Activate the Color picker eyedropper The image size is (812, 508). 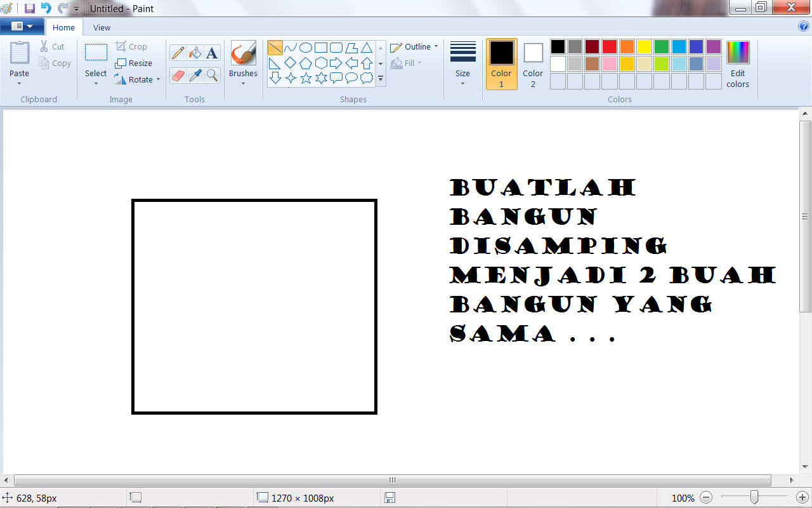point(195,76)
